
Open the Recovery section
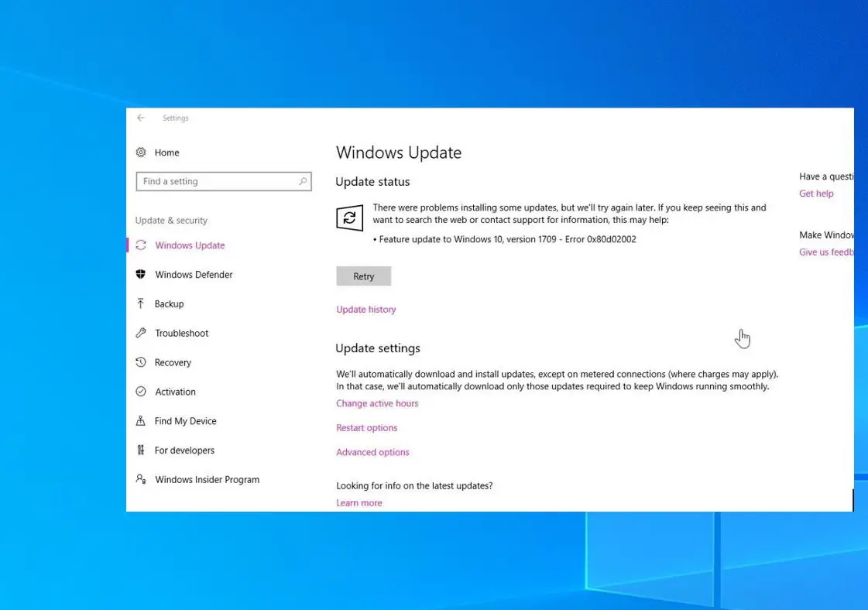173,362
